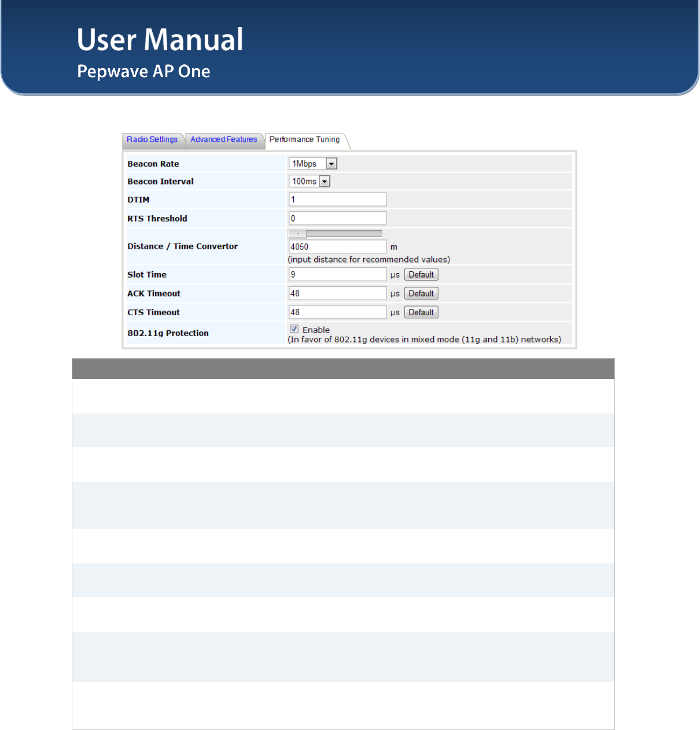Click the Beacon Interval label
This screenshot has height=730, width=700.
160,182
